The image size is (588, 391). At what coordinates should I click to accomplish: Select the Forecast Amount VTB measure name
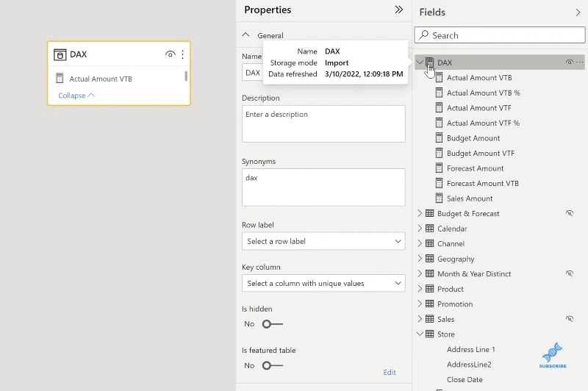483,183
